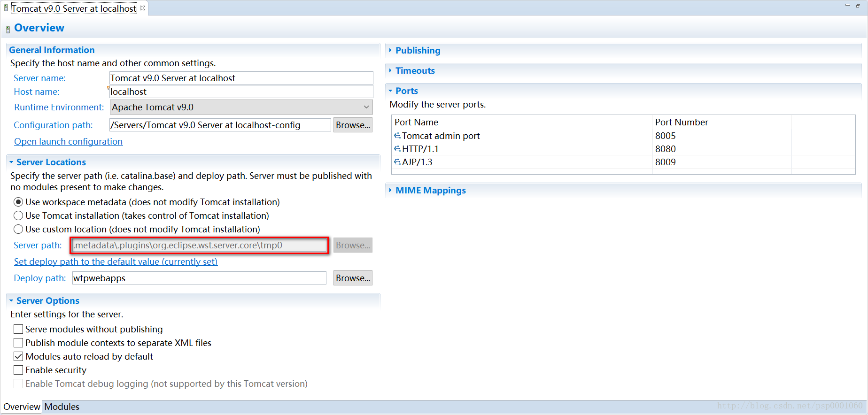The image size is (868, 415).
Task: Click the Host name input field
Action: (241, 92)
